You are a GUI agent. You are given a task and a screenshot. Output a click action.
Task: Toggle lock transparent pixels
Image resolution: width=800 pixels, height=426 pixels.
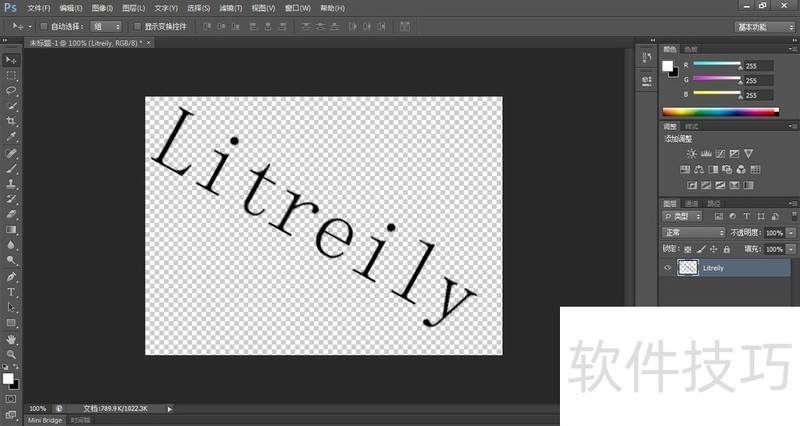pyautogui.click(x=688, y=249)
